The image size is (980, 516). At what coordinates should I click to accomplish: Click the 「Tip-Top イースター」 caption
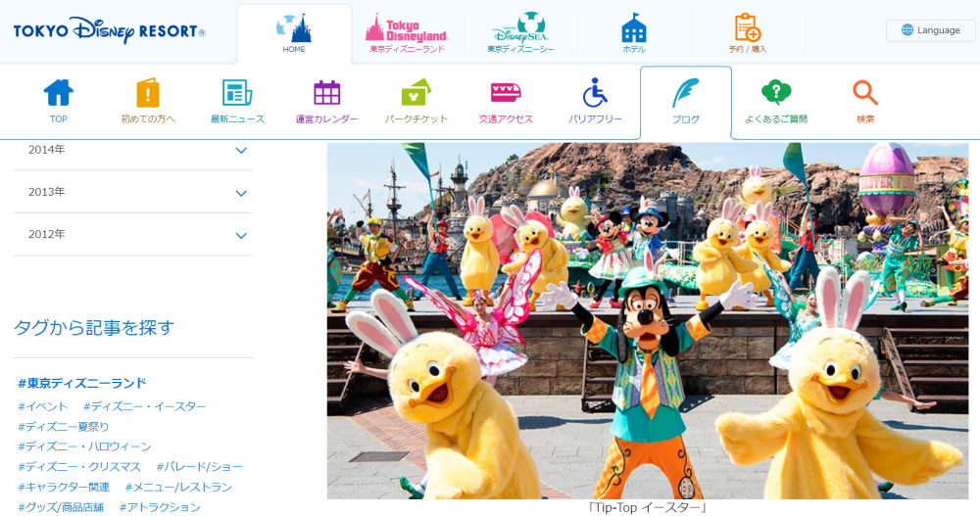648,507
